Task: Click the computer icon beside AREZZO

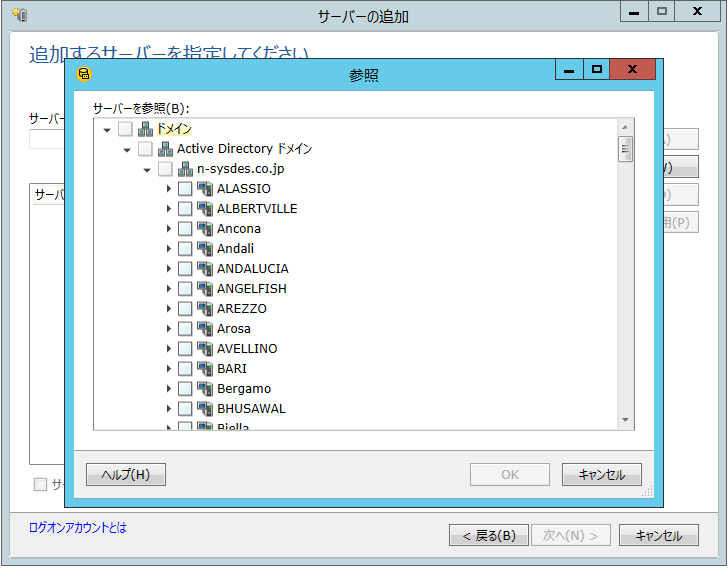Action: pos(205,309)
